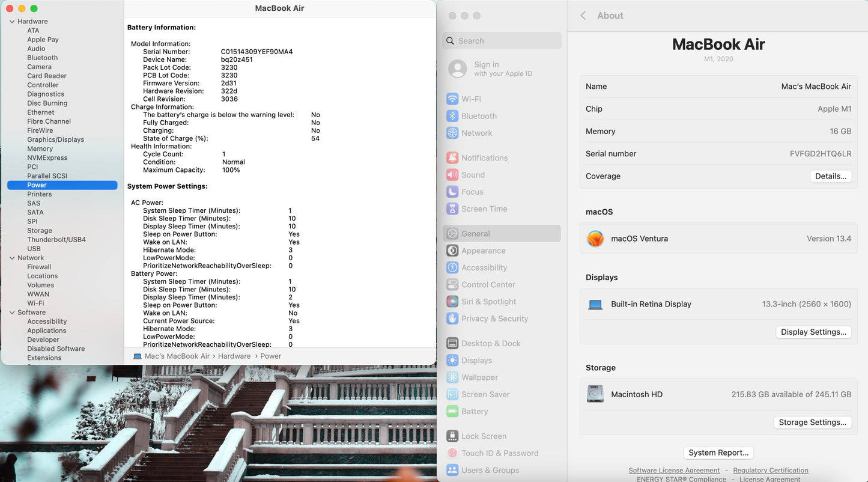Click the Touch ID & Password fingerprint icon
The image size is (868, 482).
pyautogui.click(x=452, y=453)
